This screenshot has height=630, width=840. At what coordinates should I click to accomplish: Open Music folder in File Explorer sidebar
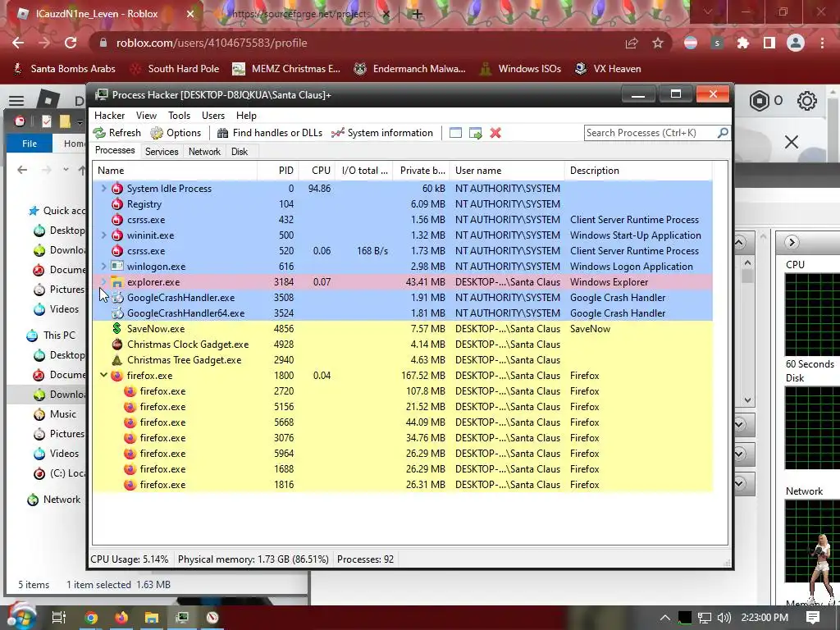pyautogui.click(x=57, y=414)
